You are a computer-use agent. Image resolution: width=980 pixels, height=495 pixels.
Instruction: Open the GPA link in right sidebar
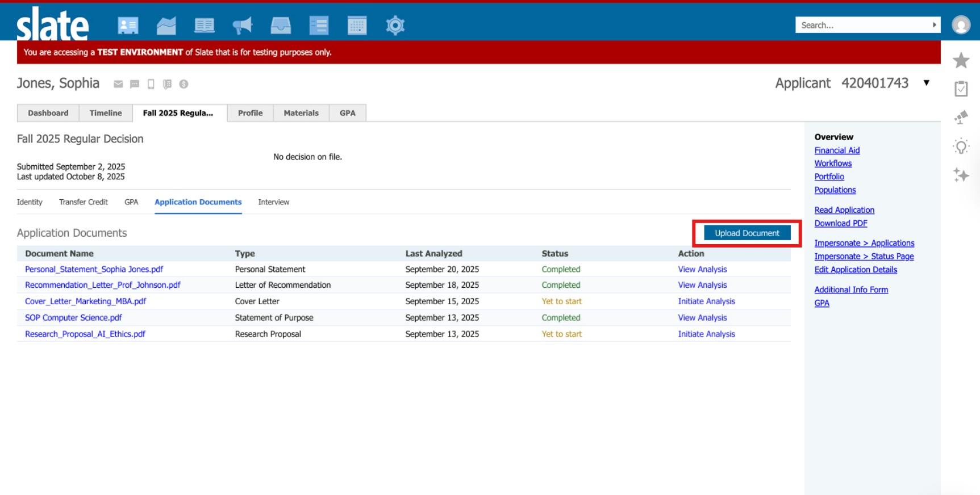tap(821, 303)
